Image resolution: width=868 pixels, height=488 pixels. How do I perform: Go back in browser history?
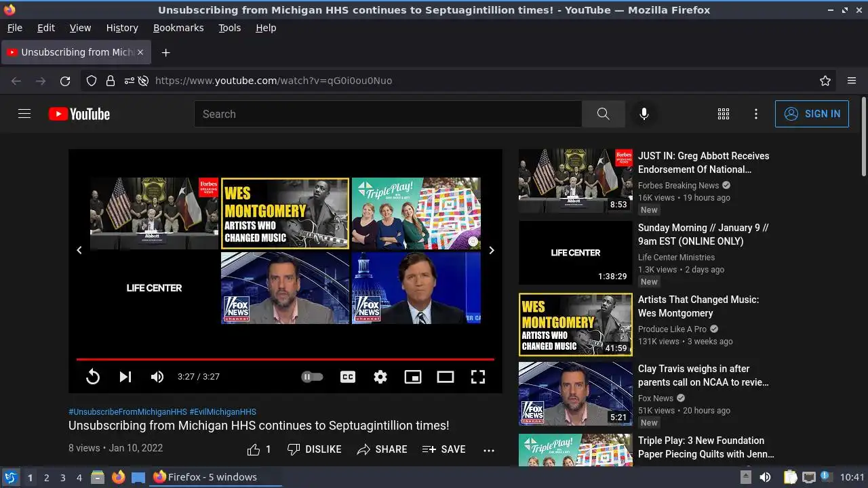click(16, 81)
